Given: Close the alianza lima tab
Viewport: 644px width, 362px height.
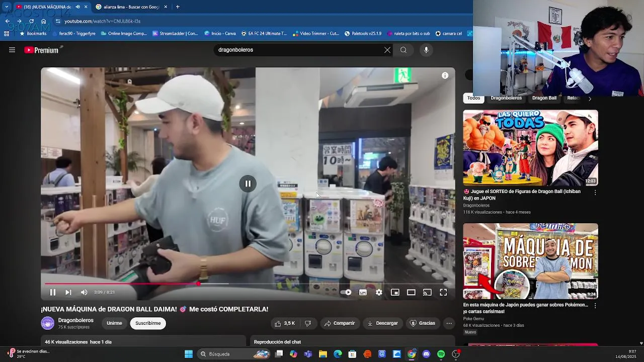Looking at the screenshot, I should (165, 7).
